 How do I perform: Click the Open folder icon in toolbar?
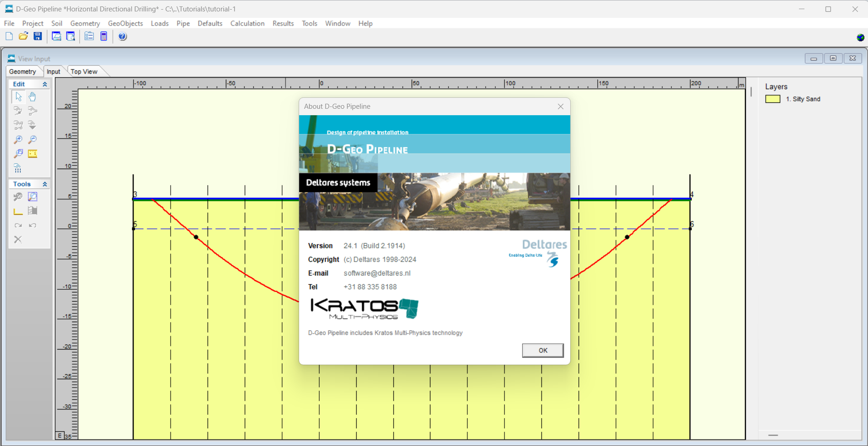[23, 37]
